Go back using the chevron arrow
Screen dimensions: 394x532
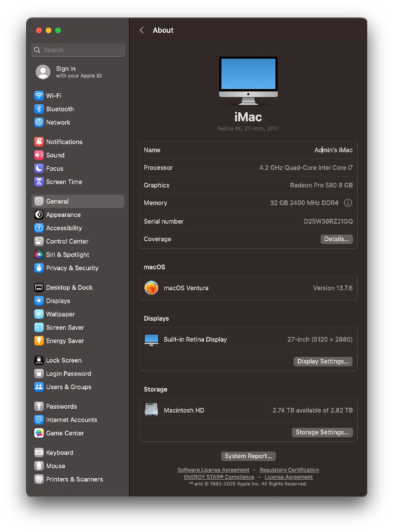(x=141, y=30)
